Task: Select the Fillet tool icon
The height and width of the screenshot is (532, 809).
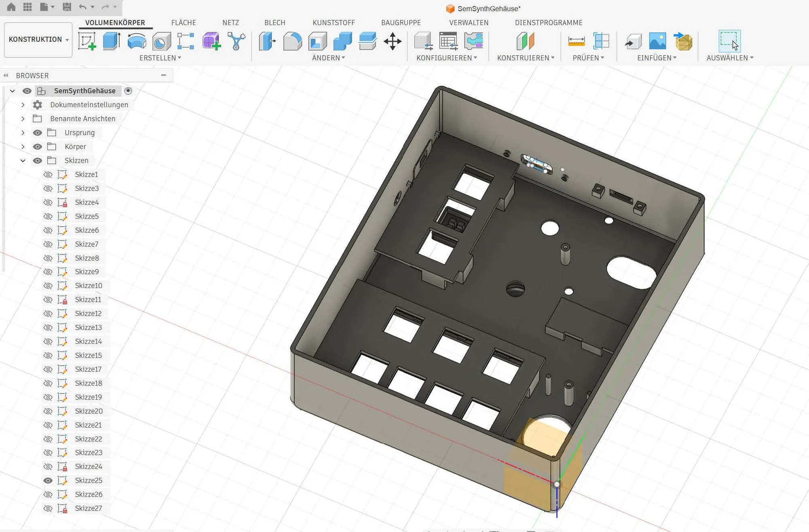Action: coord(292,41)
